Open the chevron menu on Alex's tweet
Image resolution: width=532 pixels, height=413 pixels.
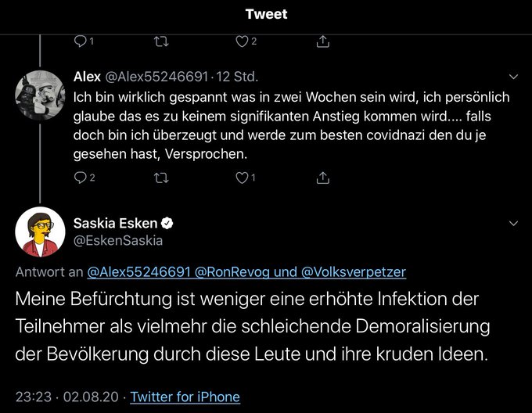(513, 77)
